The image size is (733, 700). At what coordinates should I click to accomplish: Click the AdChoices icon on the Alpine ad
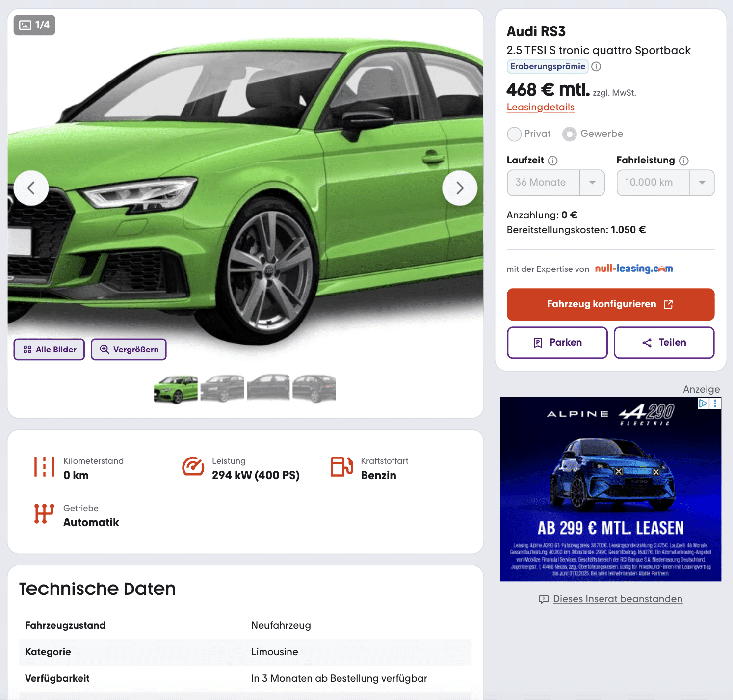pyautogui.click(x=704, y=403)
